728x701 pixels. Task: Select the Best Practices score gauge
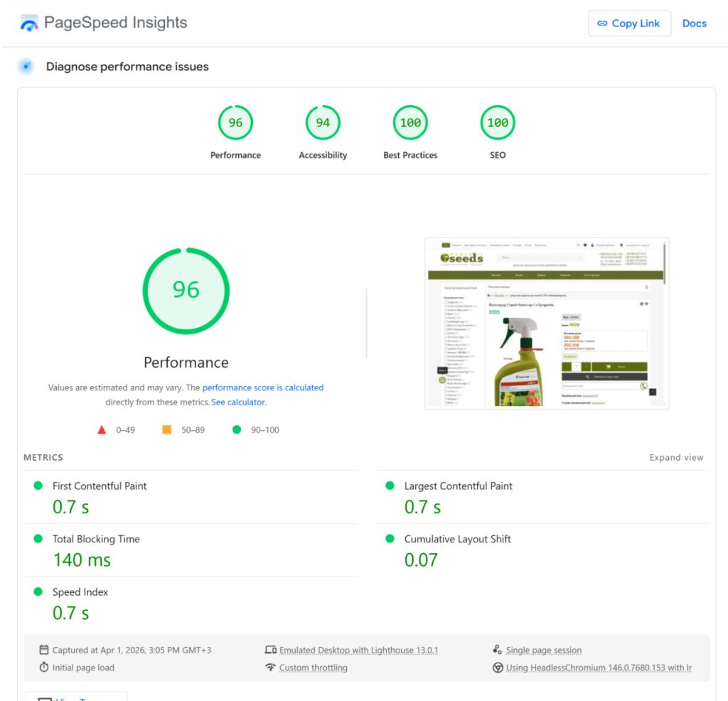tap(410, 123)
